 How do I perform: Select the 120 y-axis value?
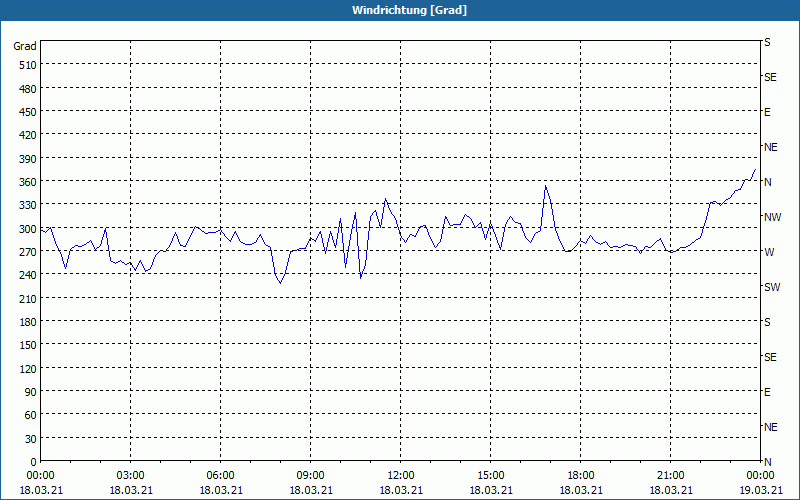[x=29, y=369]
